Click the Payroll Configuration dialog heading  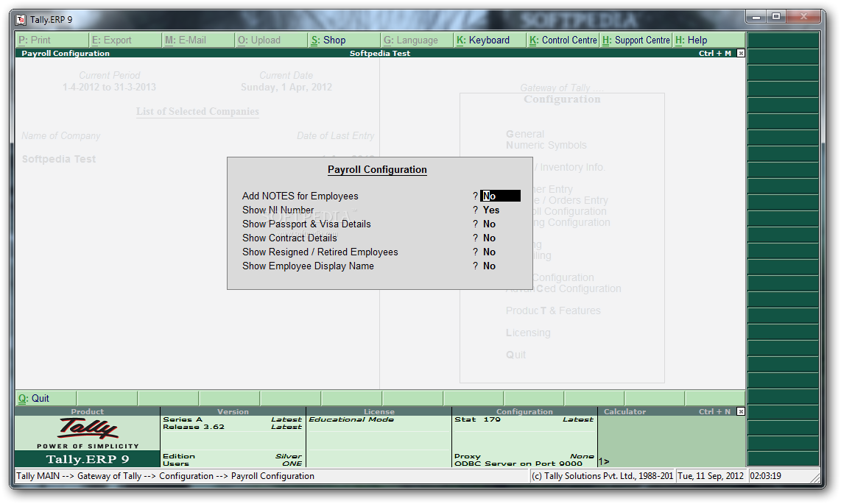tap(377, 170)
